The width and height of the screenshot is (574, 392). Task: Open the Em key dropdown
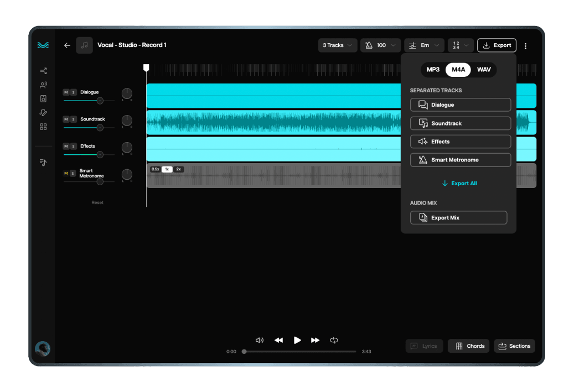[424, 45]
